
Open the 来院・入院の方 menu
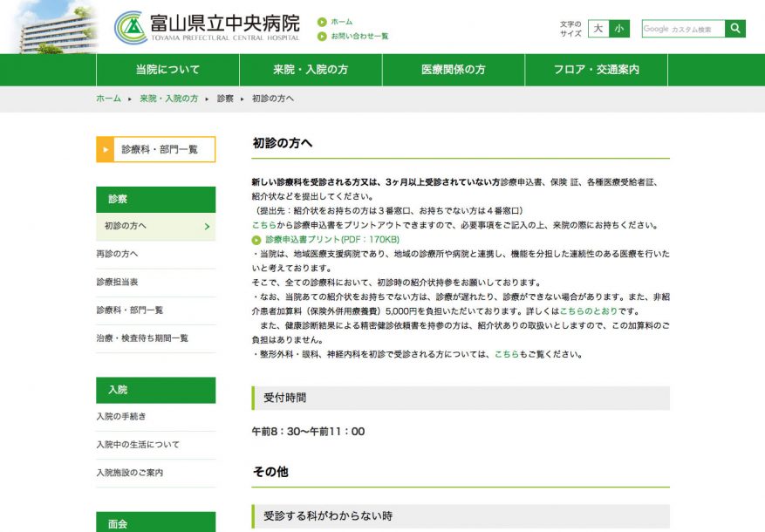[311, 70]
